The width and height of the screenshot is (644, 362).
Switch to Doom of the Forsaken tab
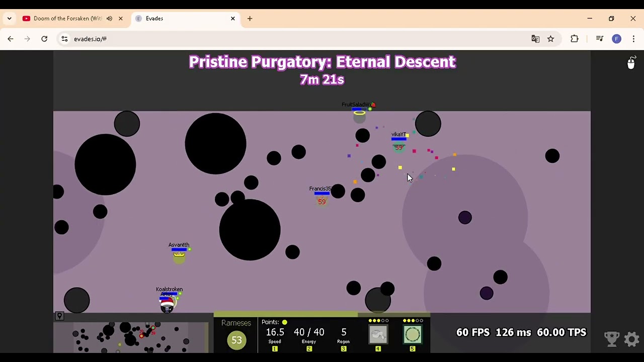pyautogui.click(x=68, y=19)
